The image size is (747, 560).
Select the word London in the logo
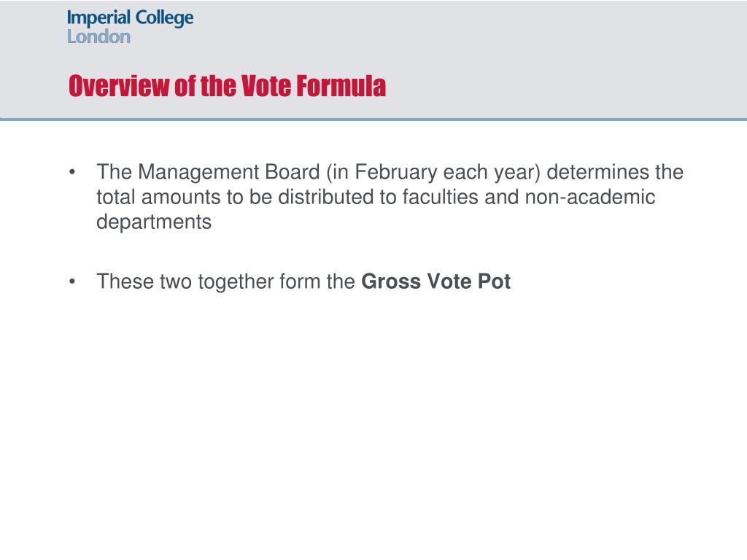point(98,36)
